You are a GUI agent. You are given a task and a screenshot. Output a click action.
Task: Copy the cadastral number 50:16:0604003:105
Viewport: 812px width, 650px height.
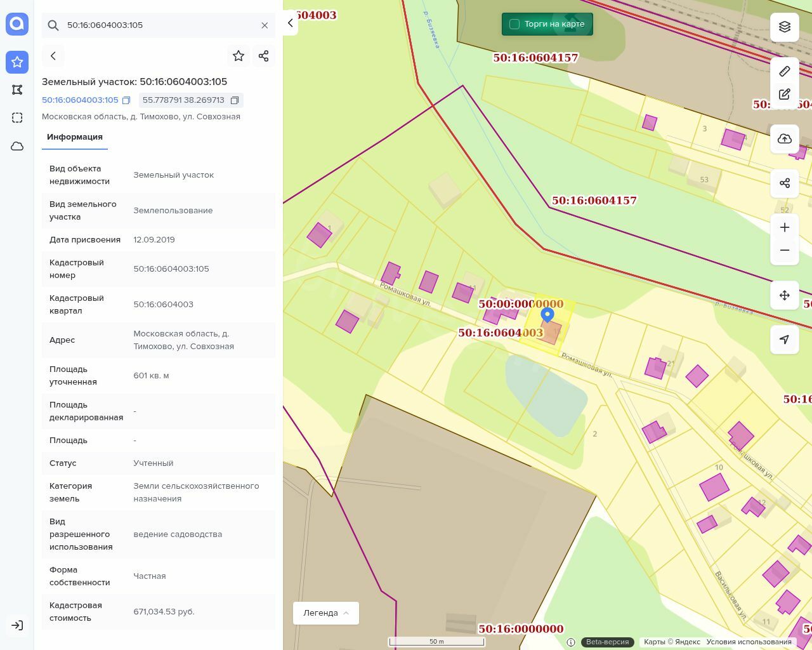click(x=126, y=100)
